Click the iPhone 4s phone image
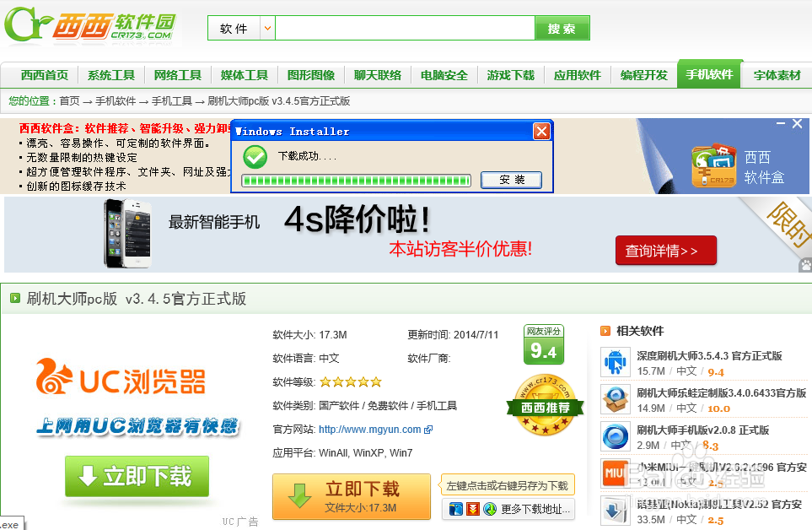The height and width of the screenshot is (530, 812). [x=127, y=233]
